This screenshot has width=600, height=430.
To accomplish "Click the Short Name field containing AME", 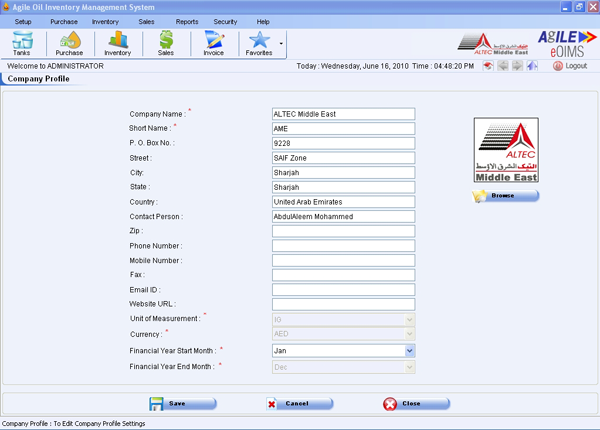I will tap(343, 129).
